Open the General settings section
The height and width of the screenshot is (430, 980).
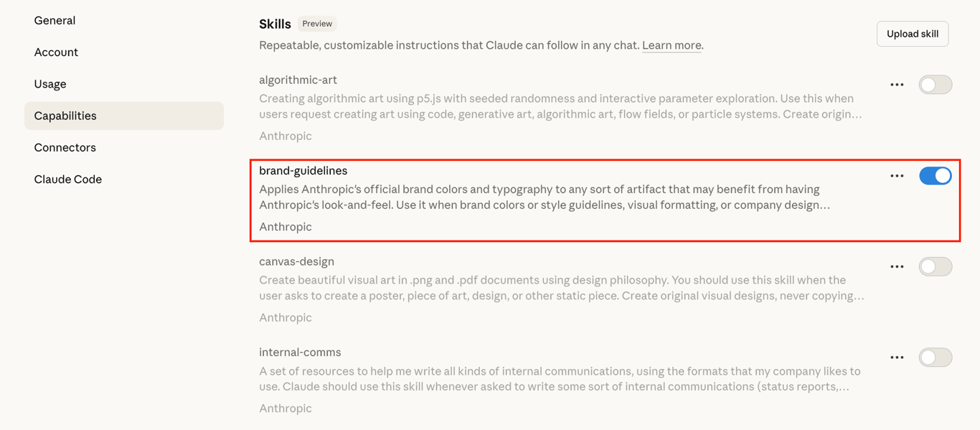click(x=55, y=20)
